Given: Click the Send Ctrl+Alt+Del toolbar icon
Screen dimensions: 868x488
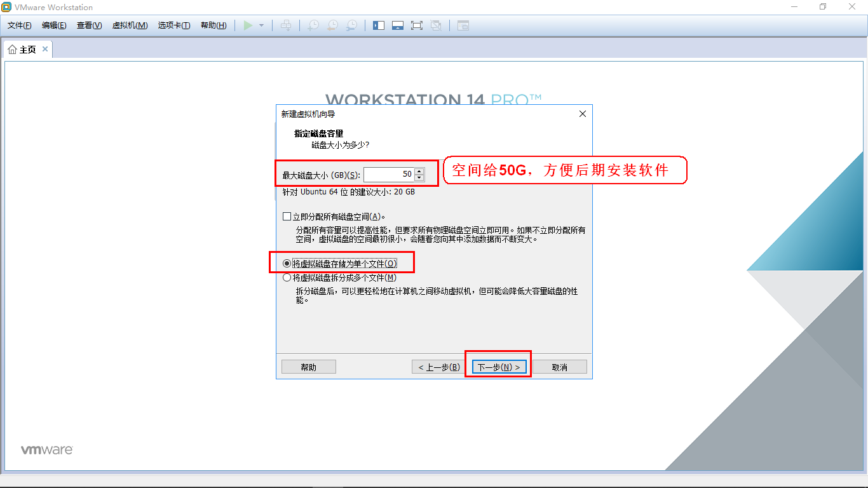Looking at the screenshot, I should (287, 25).
